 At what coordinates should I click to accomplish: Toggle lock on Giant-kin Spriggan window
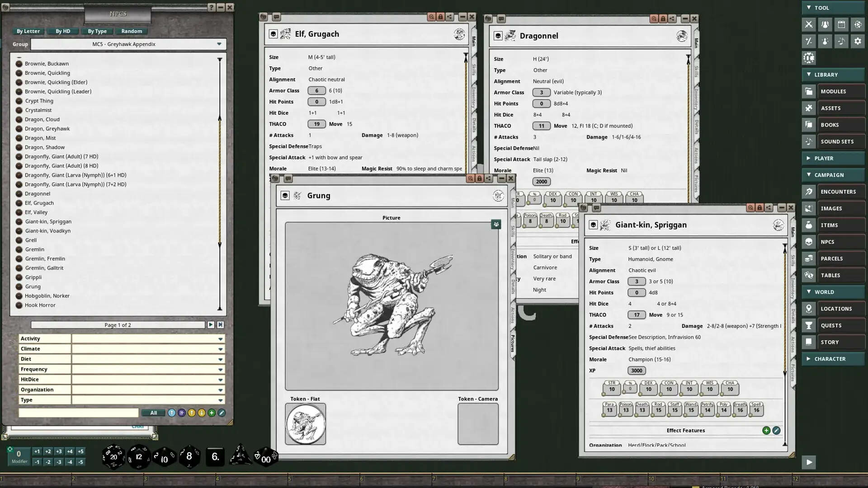coord(759,207)
